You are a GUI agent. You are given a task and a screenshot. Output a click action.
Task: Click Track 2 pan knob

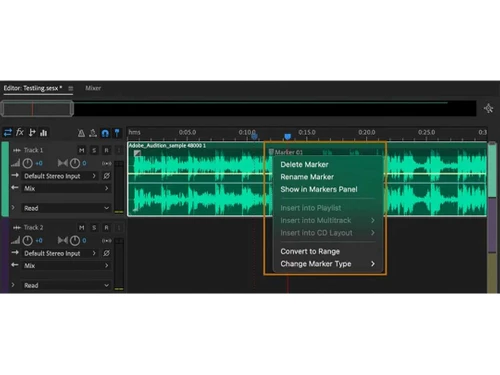[75, 240]
